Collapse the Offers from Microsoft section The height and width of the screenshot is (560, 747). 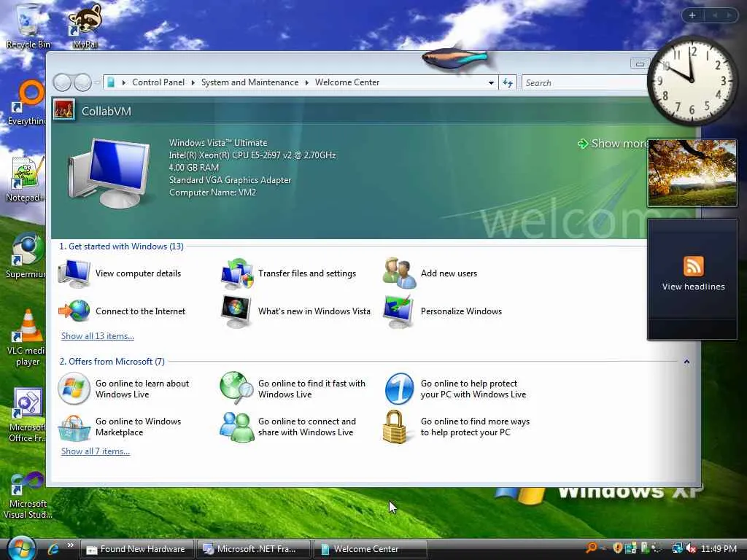686,362
